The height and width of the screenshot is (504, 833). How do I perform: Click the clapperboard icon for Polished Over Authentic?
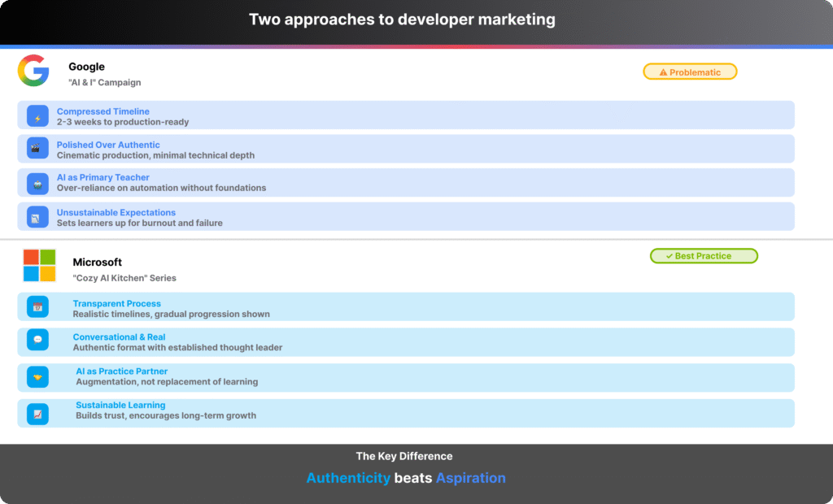coord(37,149)
